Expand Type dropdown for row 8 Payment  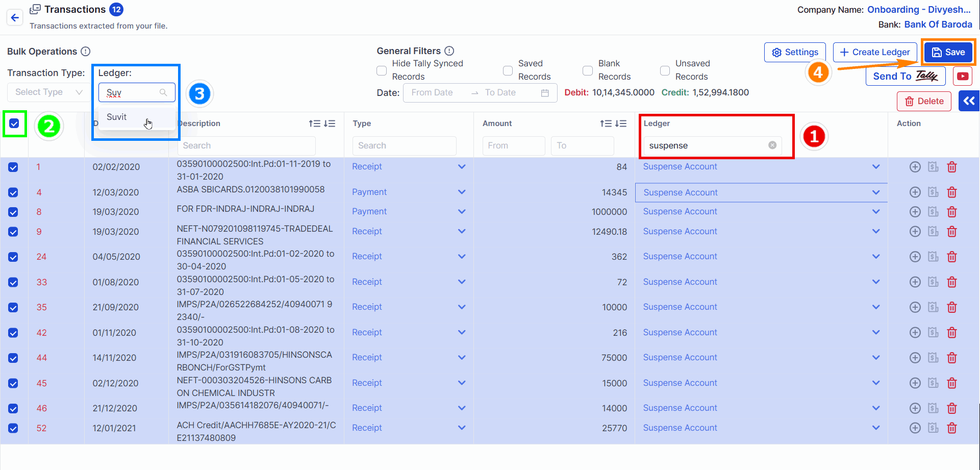point(462,211)
